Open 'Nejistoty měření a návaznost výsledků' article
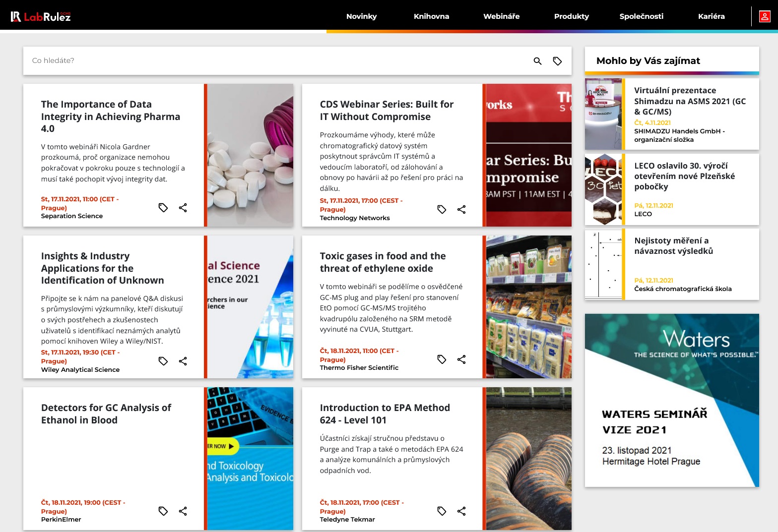778x532 pixels. pyautogui.click(x=674, y=246)
